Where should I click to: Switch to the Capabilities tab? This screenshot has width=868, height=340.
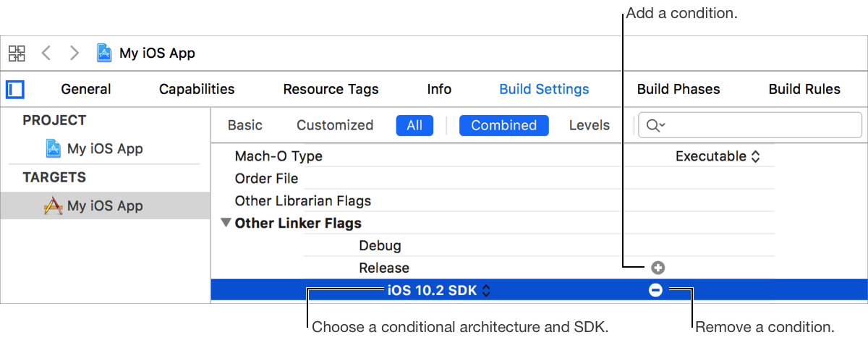pos(197,89)
